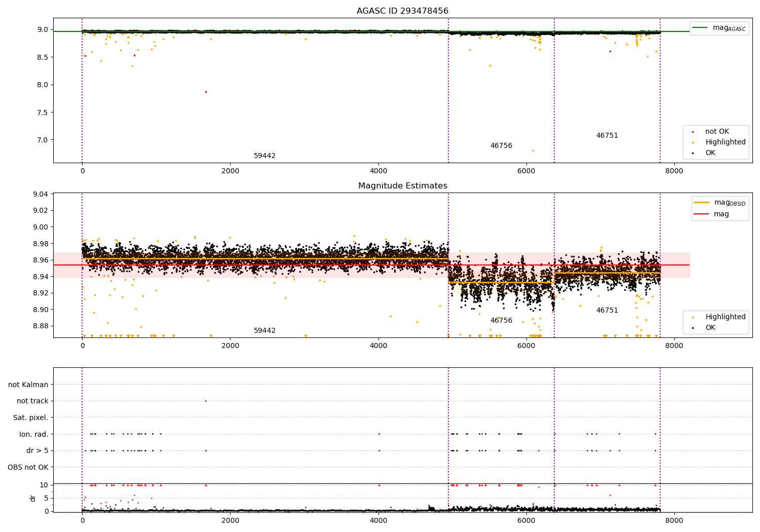Click the '7.5' y-tick in top plot

coord(43,112)
